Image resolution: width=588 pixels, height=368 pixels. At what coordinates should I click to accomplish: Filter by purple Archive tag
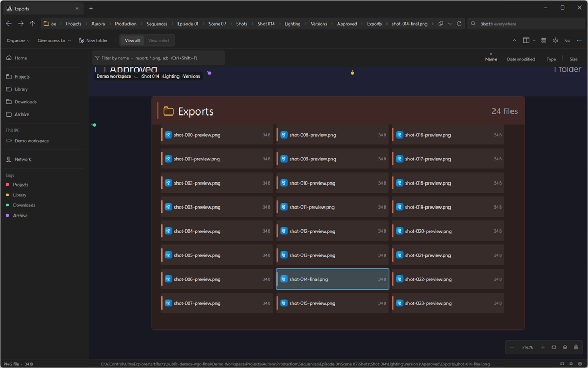tap(44, 216)
